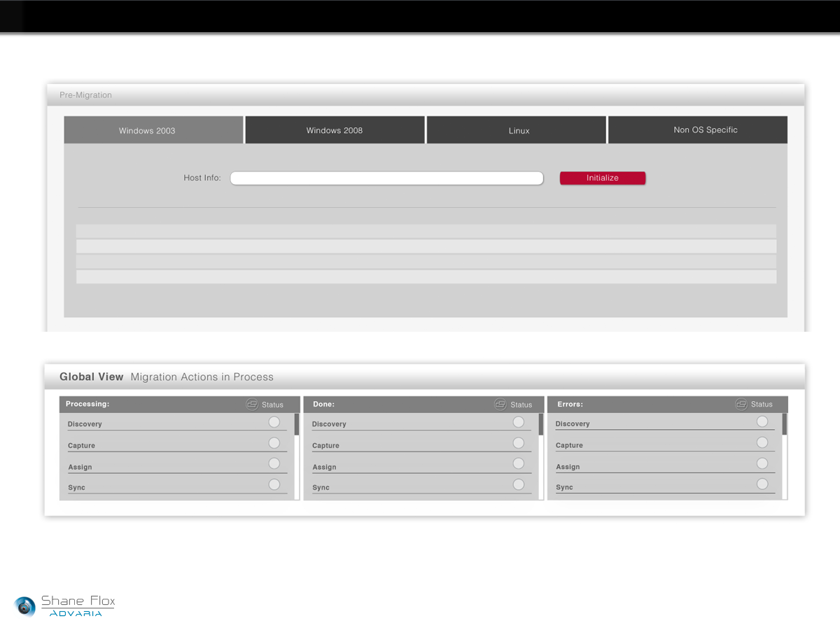Click the Shane Flox Advaria logo icon
Screen dimensions: 840x630
[25, 606]
